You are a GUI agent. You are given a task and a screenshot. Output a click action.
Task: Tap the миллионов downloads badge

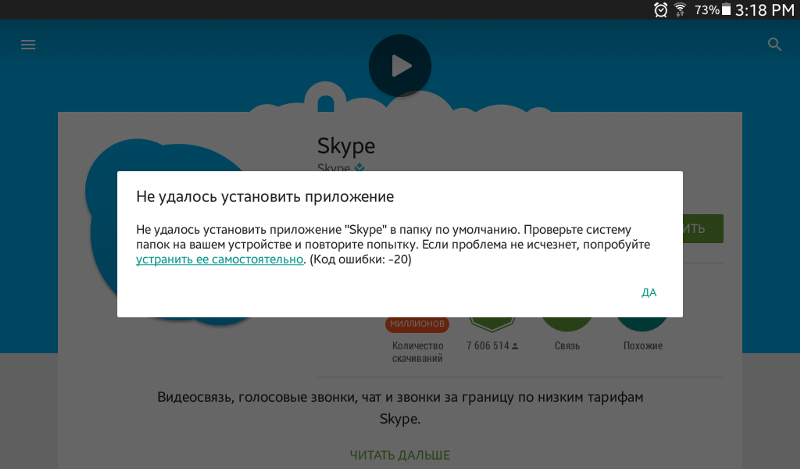point(417,324)
